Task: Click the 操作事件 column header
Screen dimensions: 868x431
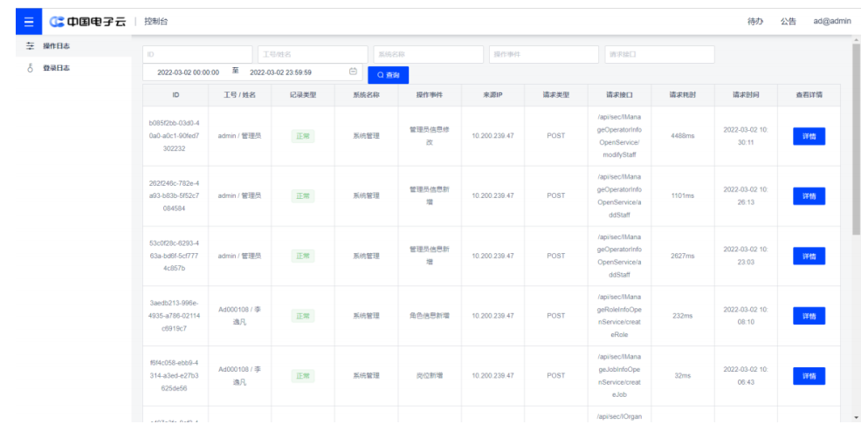Action: point(430,95)
